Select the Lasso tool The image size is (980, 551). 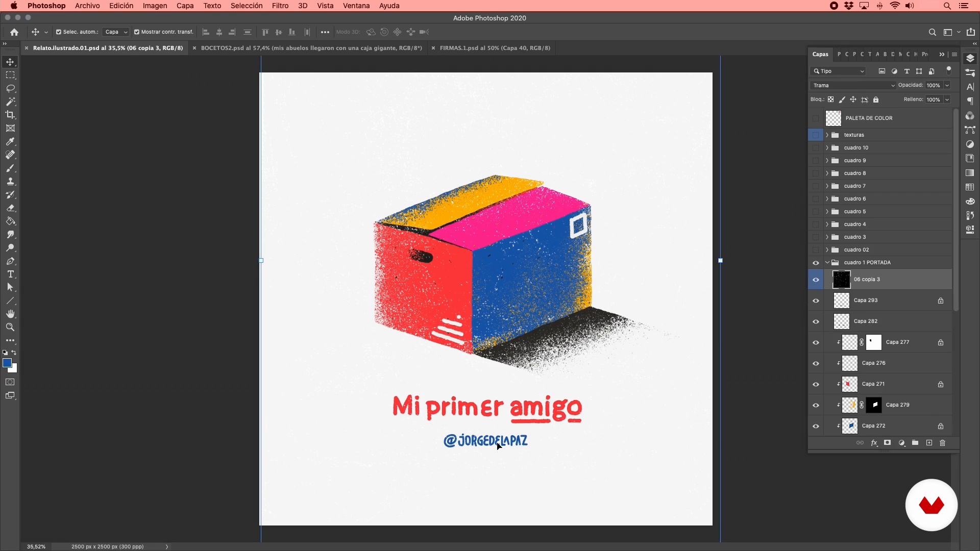click(x=10, y=88)
